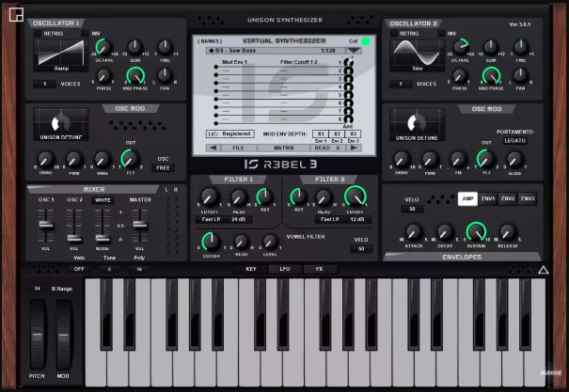Click matrix slot 8 amount knob
Screen dimensions: 569x392
pyautogui.click(x=348, y=119)
